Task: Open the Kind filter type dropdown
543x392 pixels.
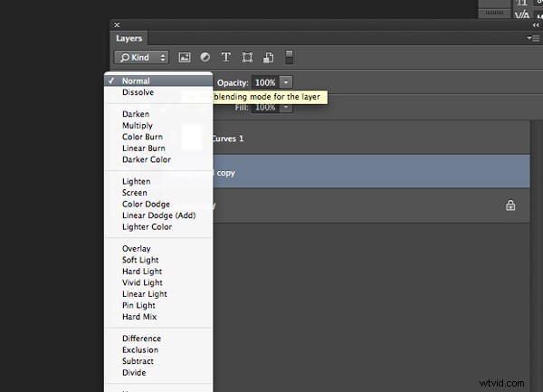Action: tap(141, 57)
